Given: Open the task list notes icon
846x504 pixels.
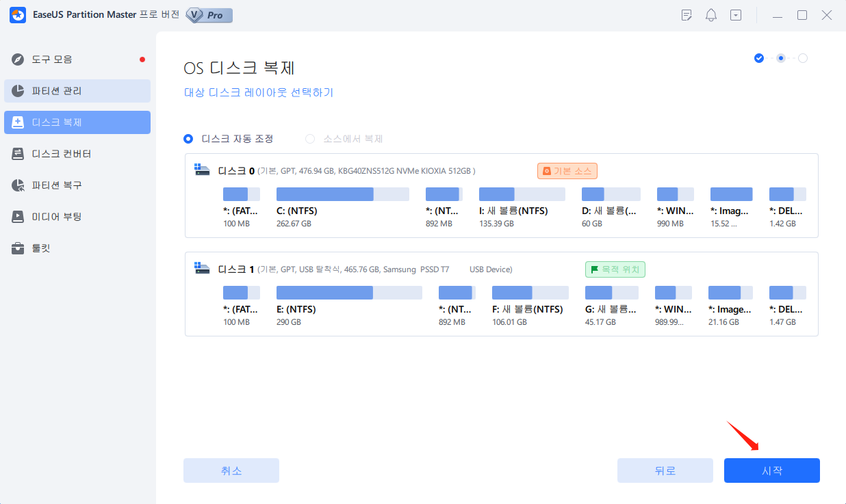Looking at the screenshot, I should pyautogui.click(x=687, y=15).
